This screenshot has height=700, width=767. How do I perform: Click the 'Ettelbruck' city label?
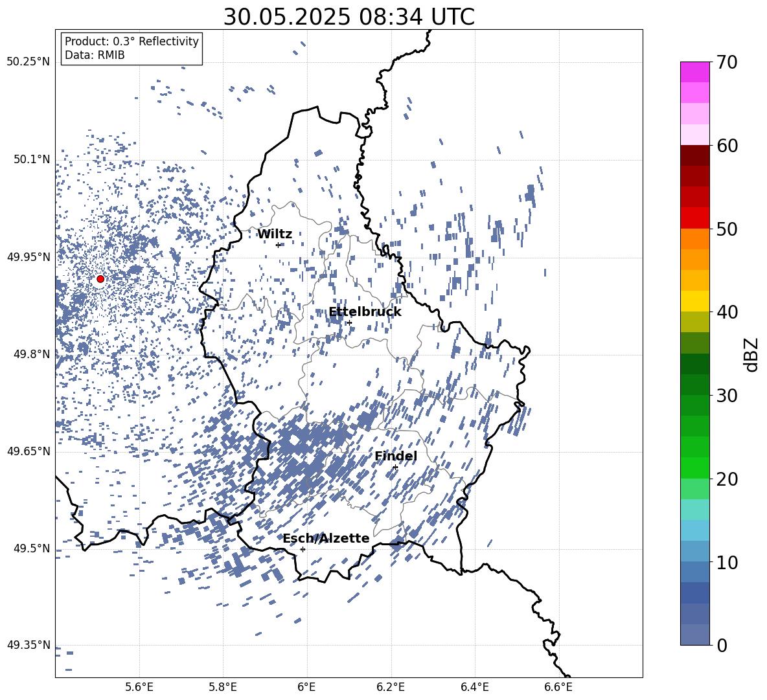(365, 312)
